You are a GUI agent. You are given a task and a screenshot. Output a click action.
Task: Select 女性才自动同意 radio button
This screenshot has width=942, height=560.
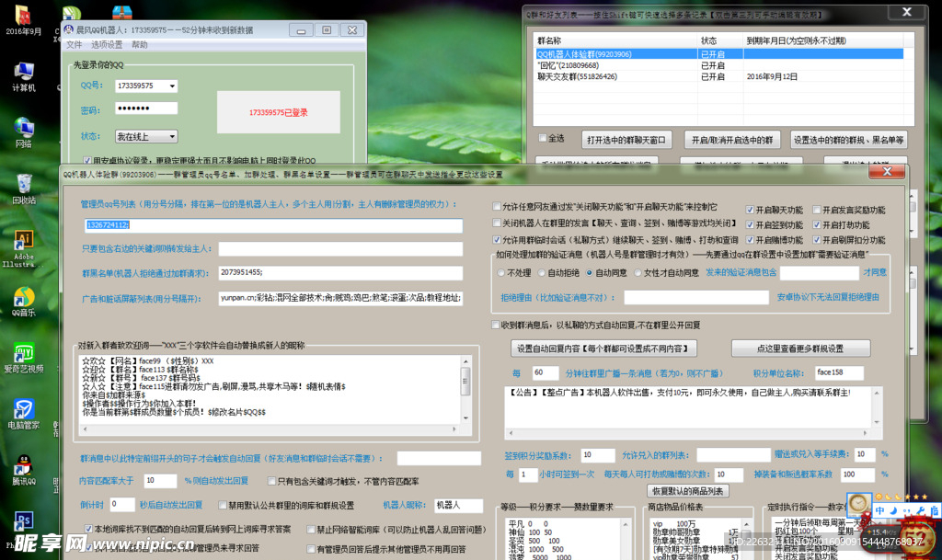(638, 272)
